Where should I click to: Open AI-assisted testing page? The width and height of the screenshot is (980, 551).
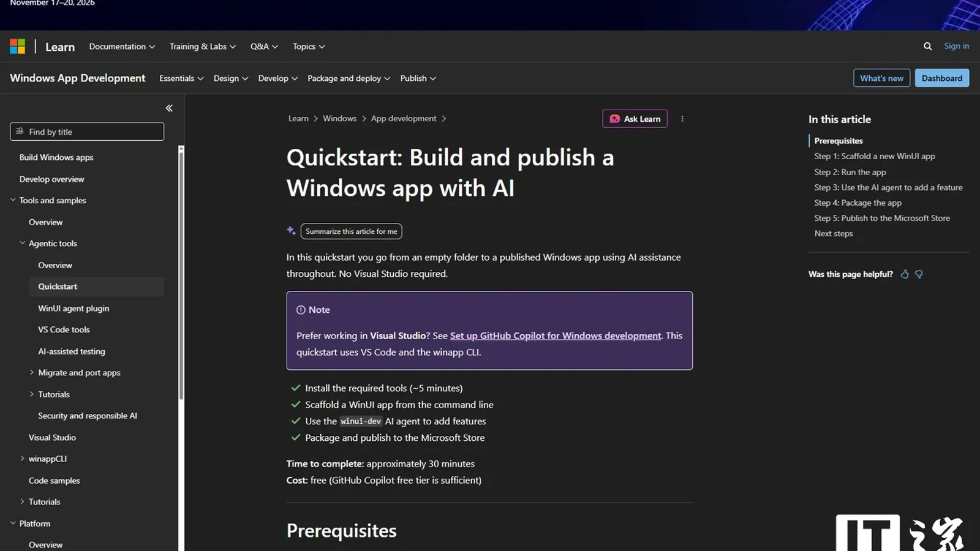pyautogui.click(x=72, y=351)
